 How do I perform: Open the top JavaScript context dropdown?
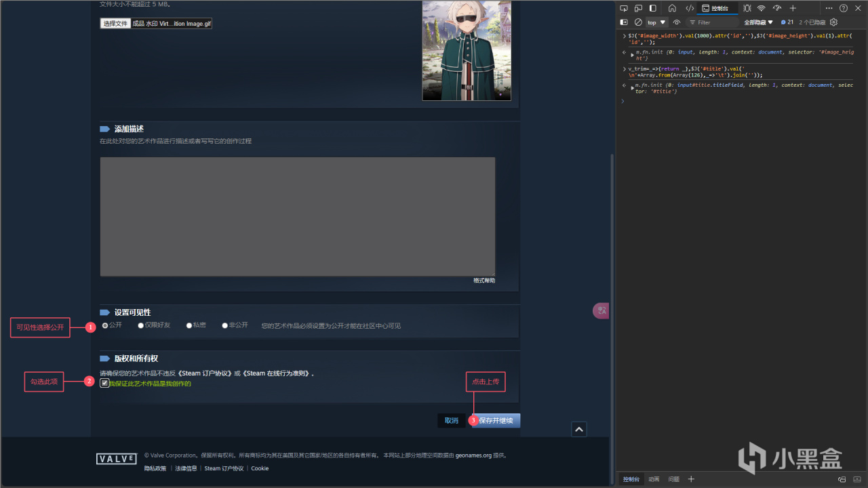[657, 22]
